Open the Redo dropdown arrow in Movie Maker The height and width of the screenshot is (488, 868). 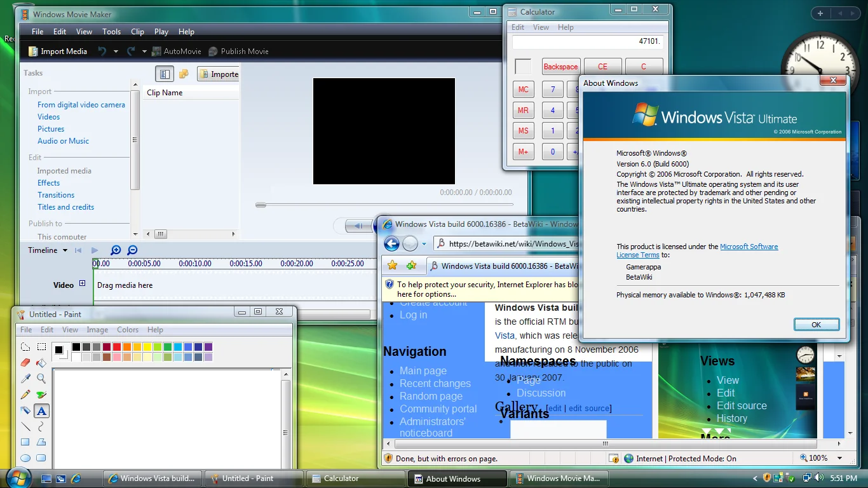pos(144,51)
